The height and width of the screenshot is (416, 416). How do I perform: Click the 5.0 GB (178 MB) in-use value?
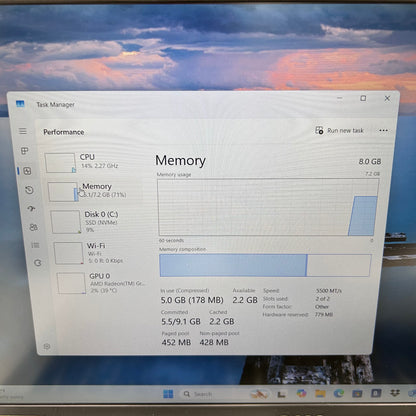coord(192,300)
